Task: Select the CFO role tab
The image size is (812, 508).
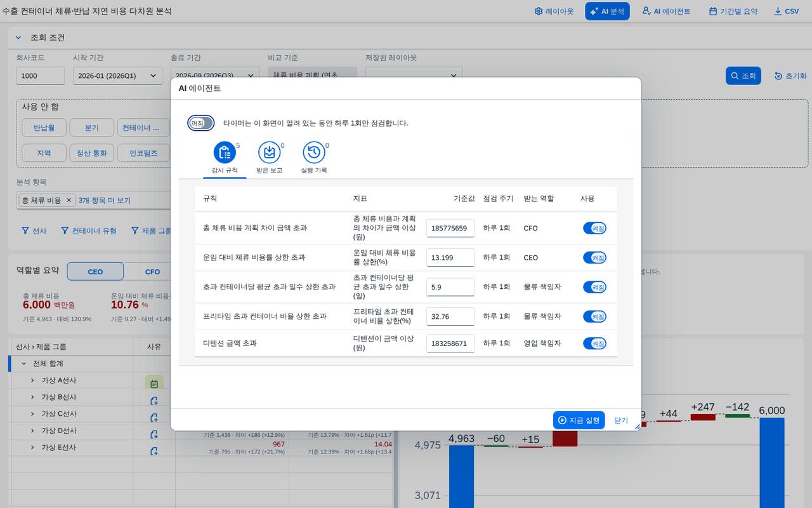Action: [x=152, y=271]
